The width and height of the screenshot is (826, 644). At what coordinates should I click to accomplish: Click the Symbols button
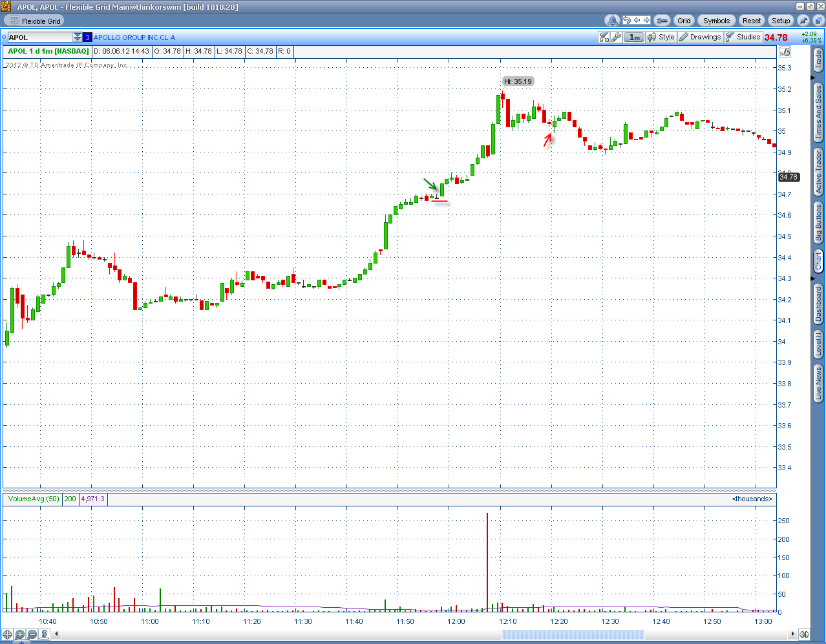click(716, 21)
